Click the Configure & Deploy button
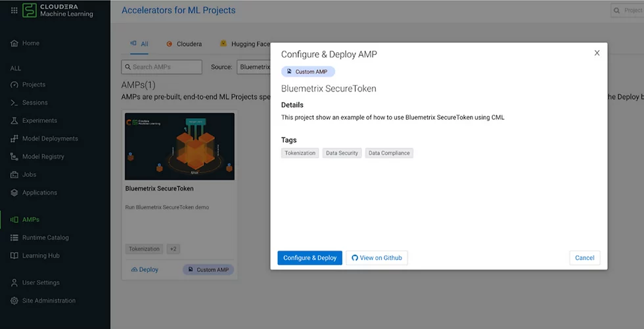Viewport: 644px width, 329px height. [310, 258]
